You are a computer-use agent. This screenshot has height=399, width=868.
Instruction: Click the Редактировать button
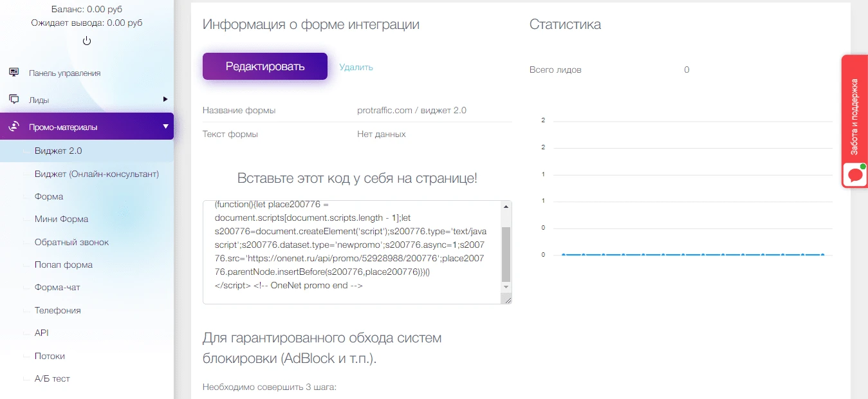click(x=265, y=66)
